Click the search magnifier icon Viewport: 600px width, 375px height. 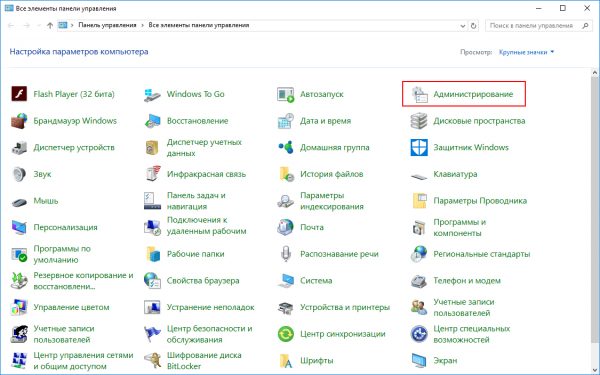click(585, 26)
